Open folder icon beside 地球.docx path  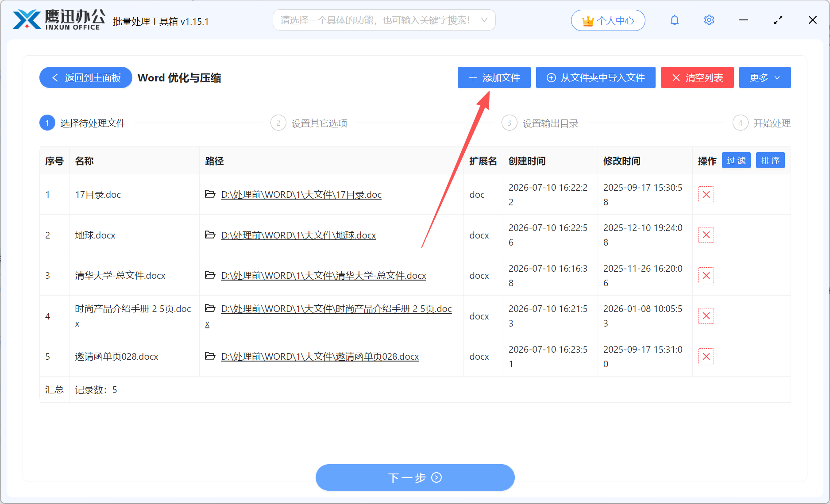pyautogui.click(x=210, y=235)
